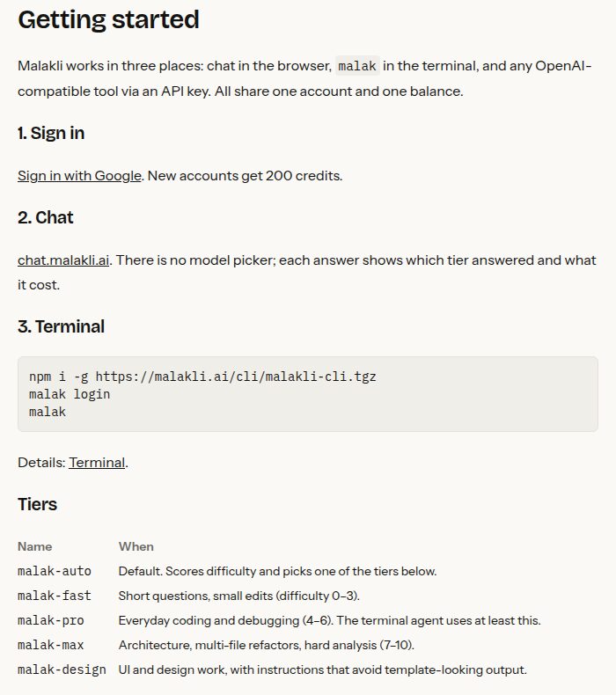Select the '2. Chat' heading
Image resolution: width=616 pixels, height=695 pixels.
click(45, 217)
